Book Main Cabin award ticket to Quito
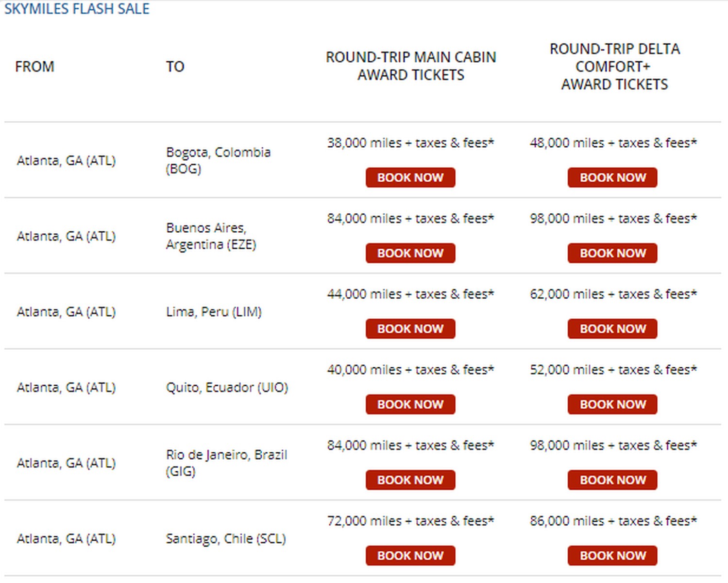Viewport: 728px width, 583px height. (410, 404)
